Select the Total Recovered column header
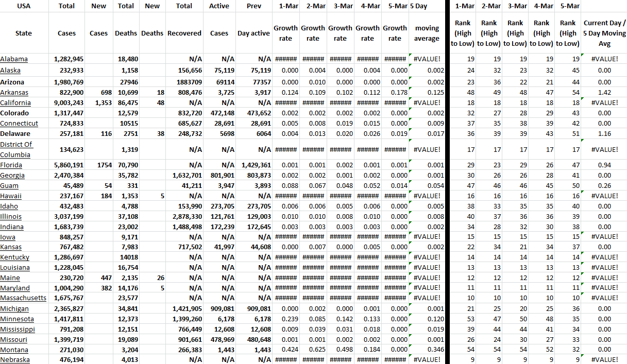Viewport: 627px width, 364px height. [x=184, y=33]
